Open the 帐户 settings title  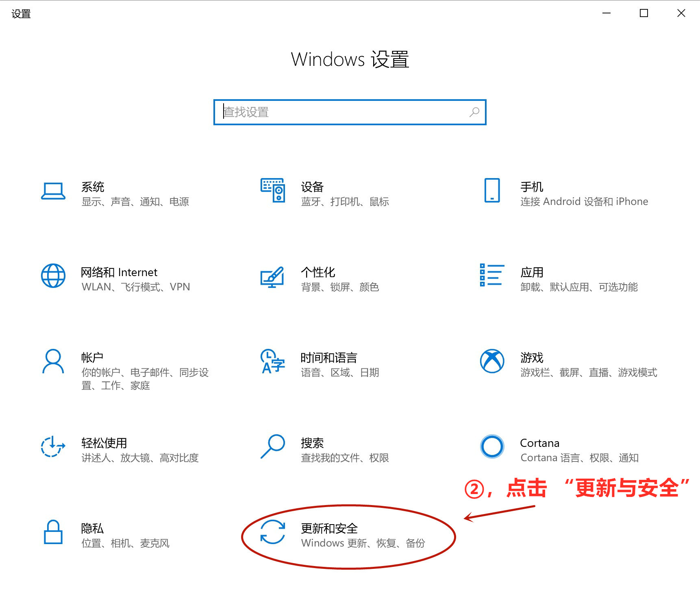point(92,358)
